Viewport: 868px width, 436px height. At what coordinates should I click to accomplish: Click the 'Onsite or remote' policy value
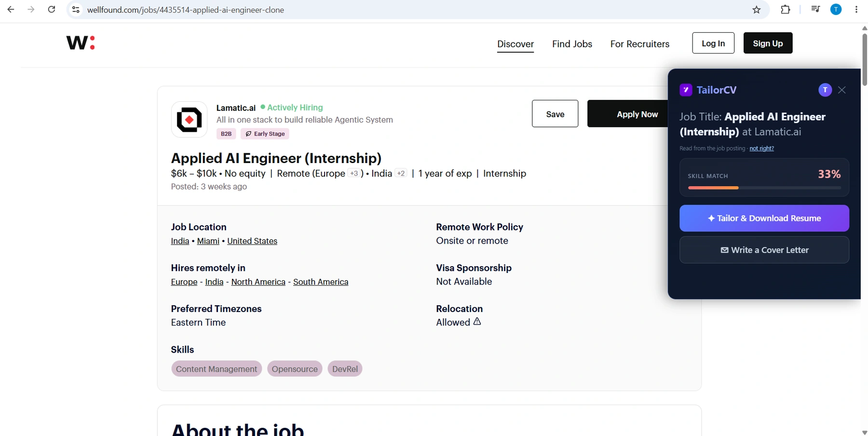(472, 241)
